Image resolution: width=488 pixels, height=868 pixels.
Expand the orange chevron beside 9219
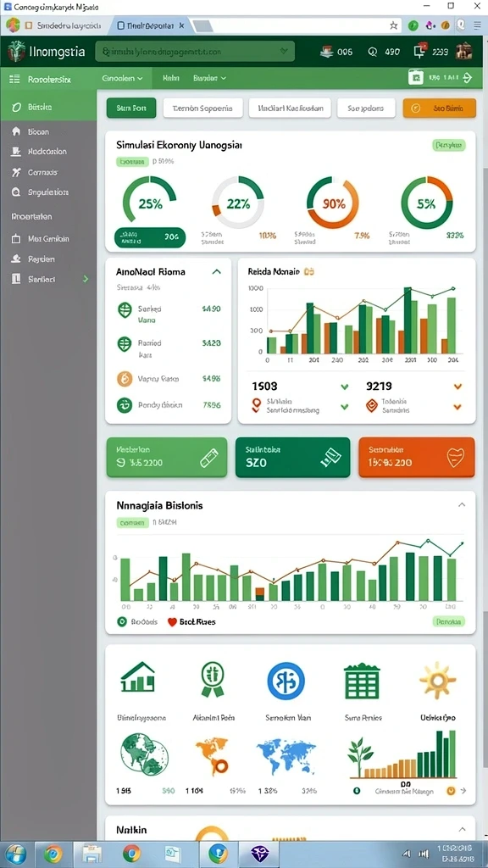click(x=457, y=387)
